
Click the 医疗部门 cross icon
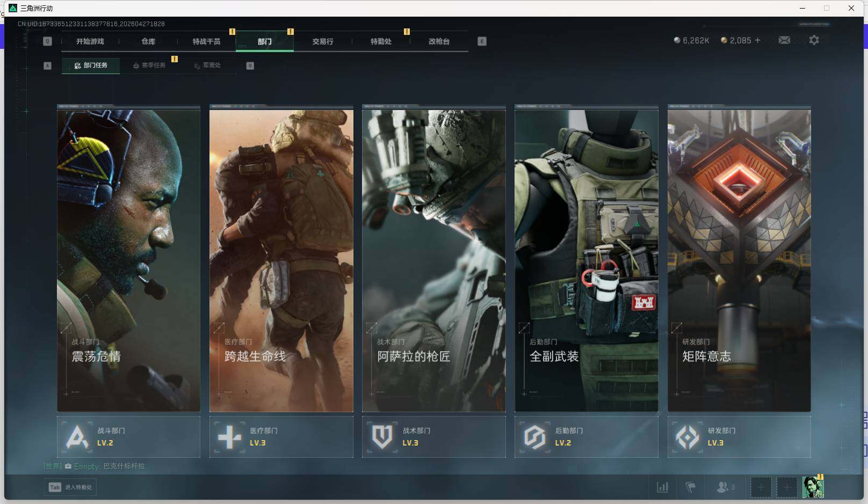click(x=229, y=437)
